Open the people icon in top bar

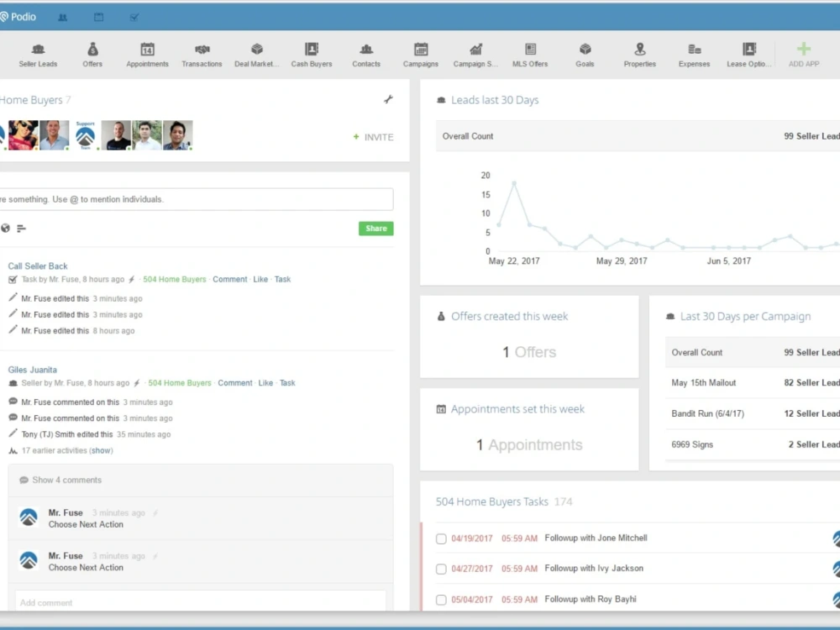[x=63, y=17]
